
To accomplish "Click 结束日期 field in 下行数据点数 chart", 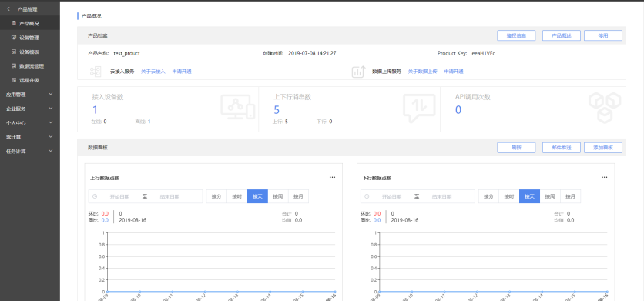I will (441, 197).
